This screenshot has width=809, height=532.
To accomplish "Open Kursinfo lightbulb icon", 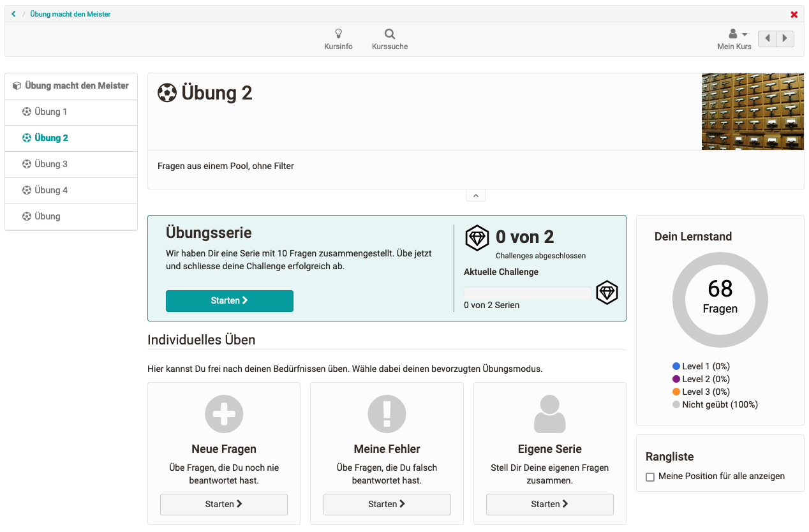I will pyautogui.click(x=338, y=34).
